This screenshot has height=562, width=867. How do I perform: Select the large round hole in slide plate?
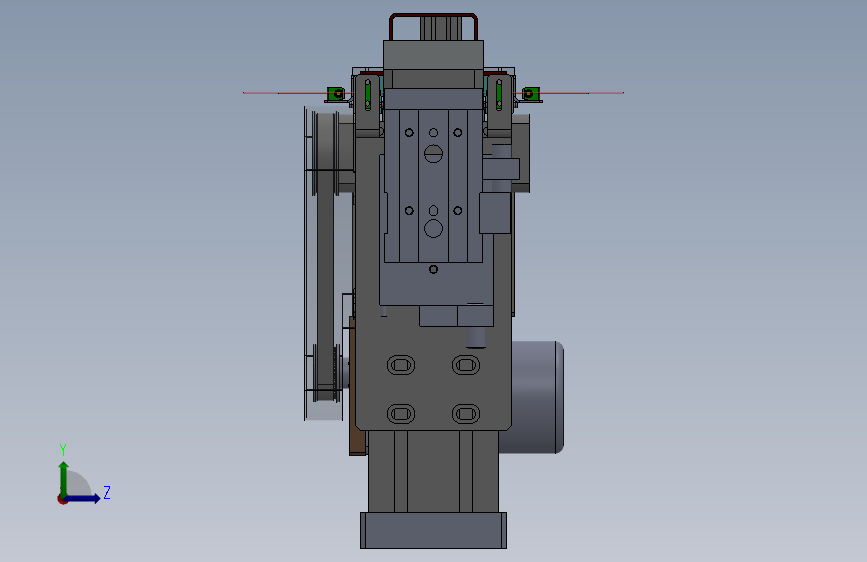coord(434,228)
